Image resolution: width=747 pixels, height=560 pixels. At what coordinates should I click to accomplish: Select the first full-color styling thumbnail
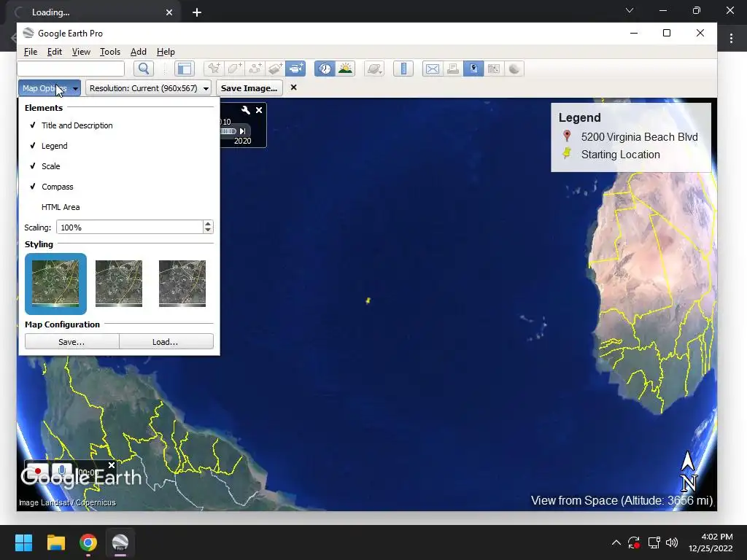pyautogui.click(x=55, y=284)
